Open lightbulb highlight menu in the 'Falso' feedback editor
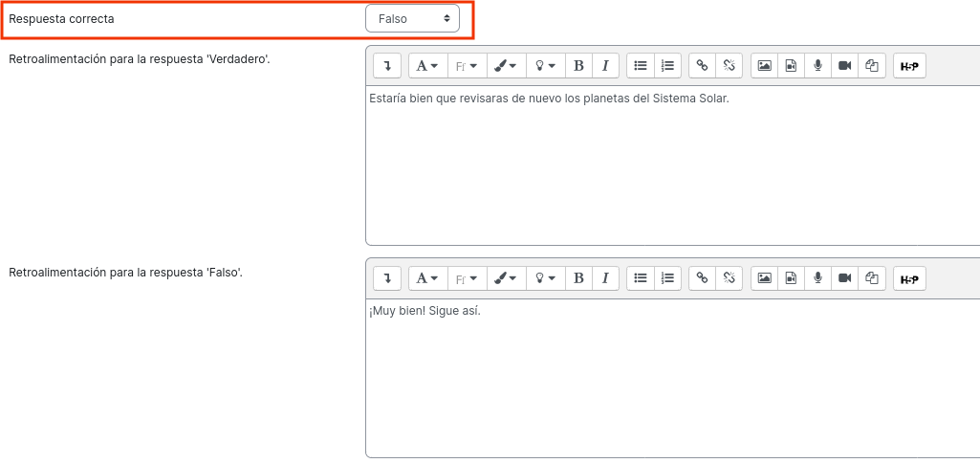Viewport: 980px width, 463px height. (546, 278)
